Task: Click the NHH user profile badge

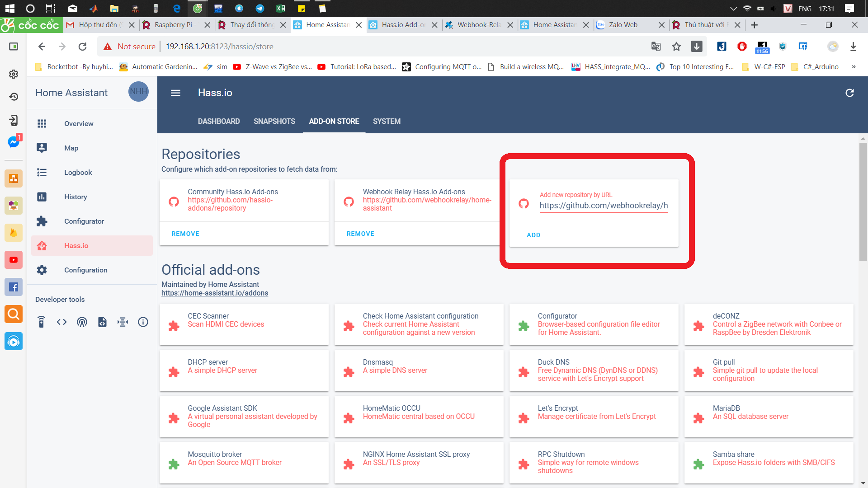Action: 138,92
